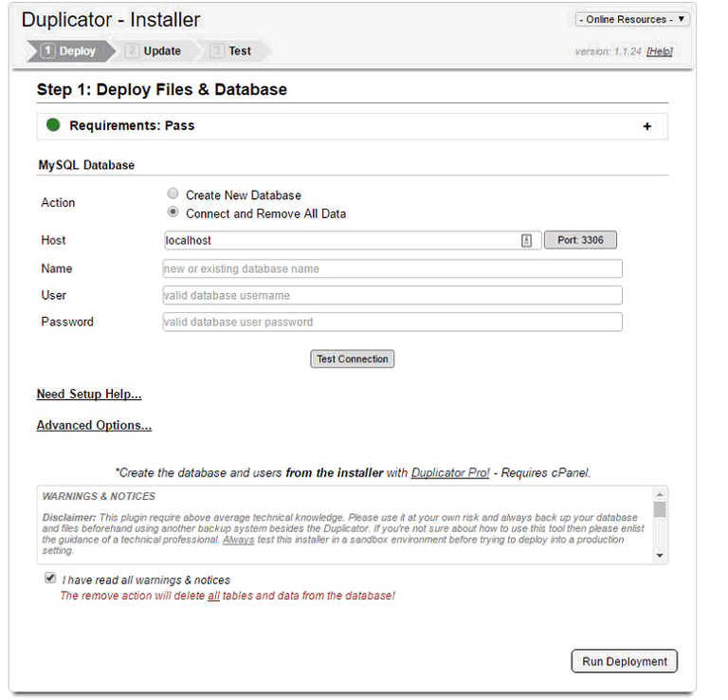Go to the Deploy step tab
728x700 pixels.
point(69,51)
